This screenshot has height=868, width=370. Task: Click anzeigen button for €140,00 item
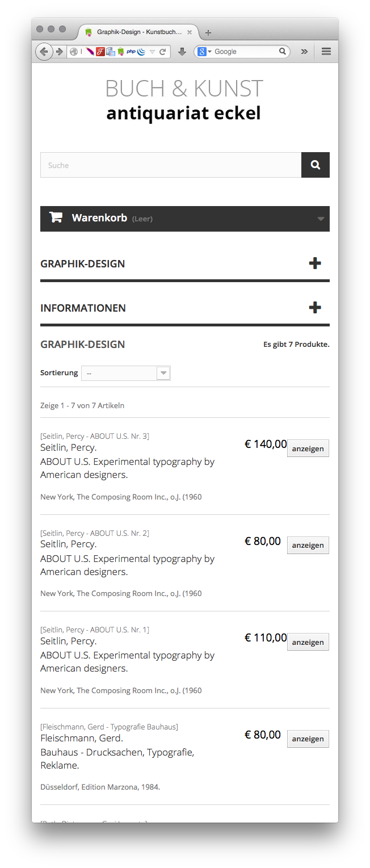coord(308,448)
